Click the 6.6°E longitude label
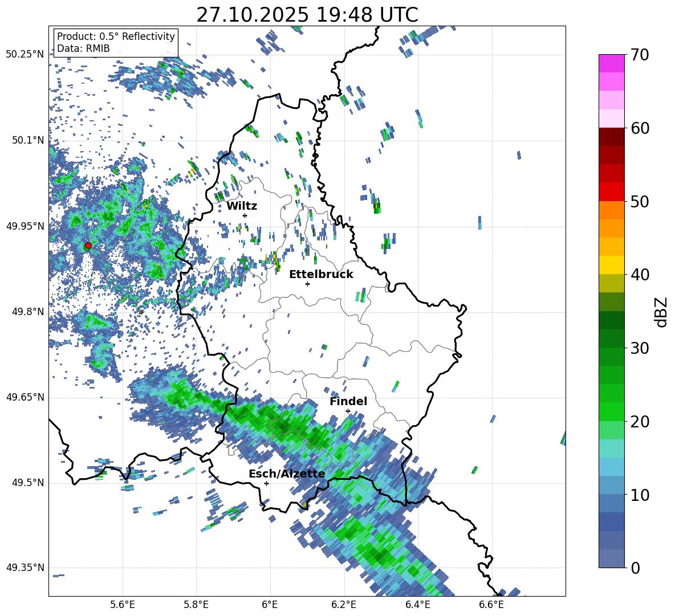The image size is (675, 616). [491, 605]
